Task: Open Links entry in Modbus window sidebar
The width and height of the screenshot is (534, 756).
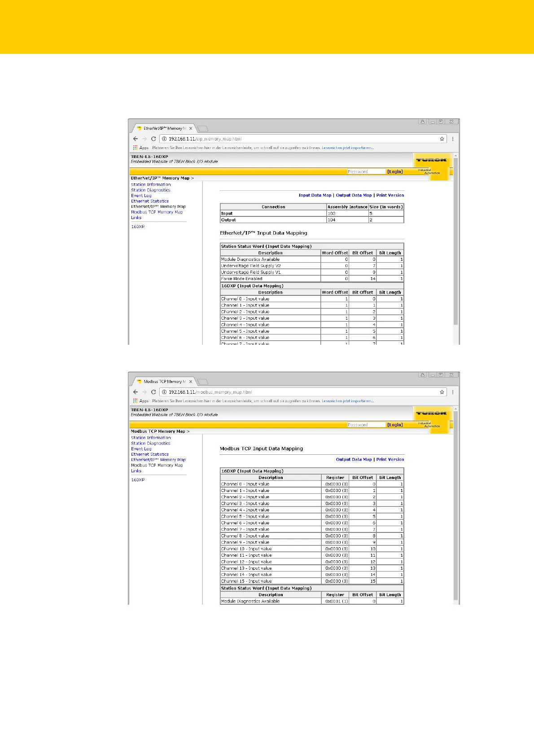Action: click(x=136, y=471)
